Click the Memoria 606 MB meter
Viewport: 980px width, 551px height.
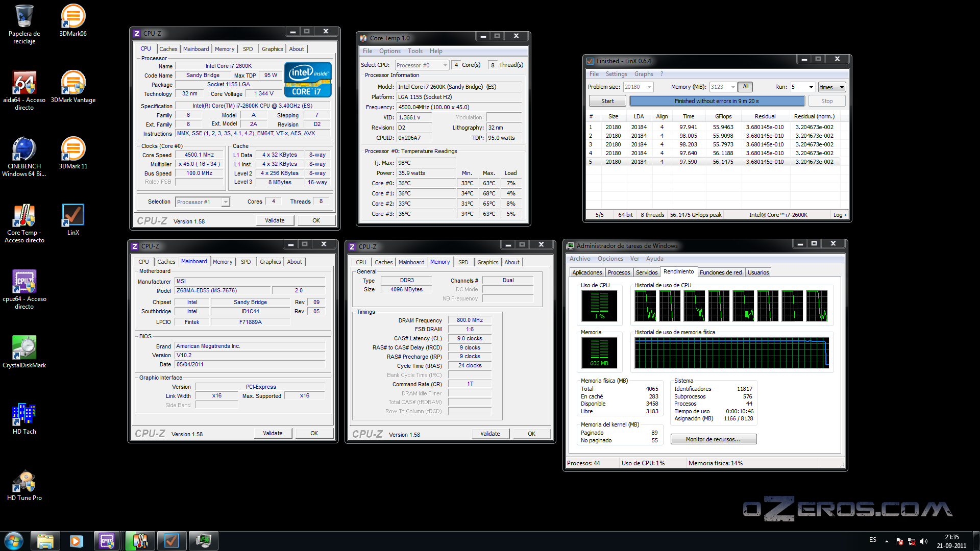coord(600,353)
